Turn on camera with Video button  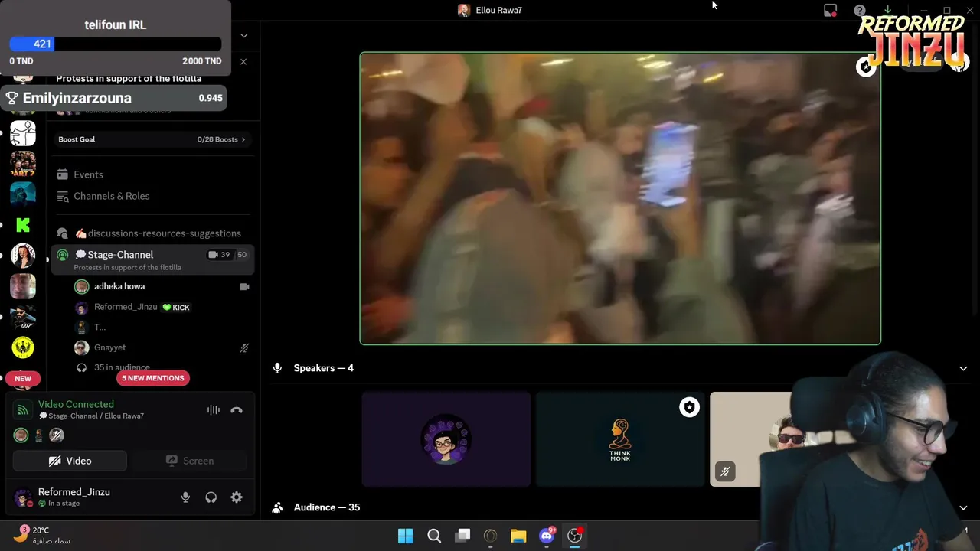click(70, 461)
